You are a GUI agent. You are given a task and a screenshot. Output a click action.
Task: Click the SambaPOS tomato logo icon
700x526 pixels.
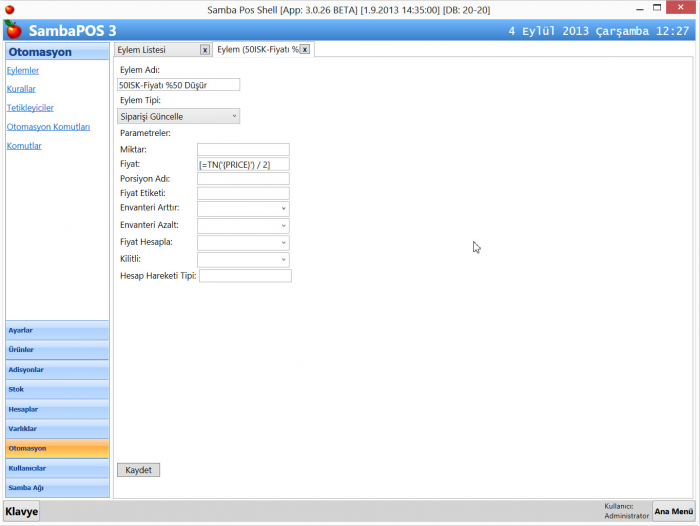point(13,30)
